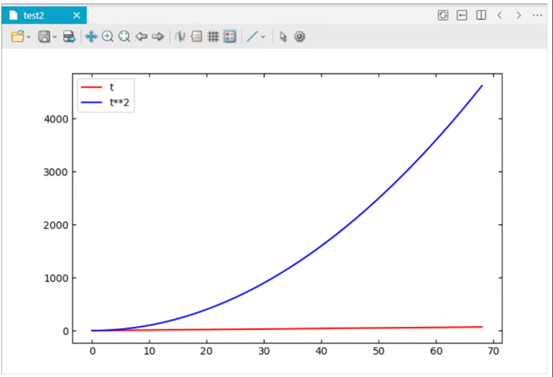Viewport: 553px width, 377px height.
Task: Close the test2 tab
Action: [x=77, y=15]
